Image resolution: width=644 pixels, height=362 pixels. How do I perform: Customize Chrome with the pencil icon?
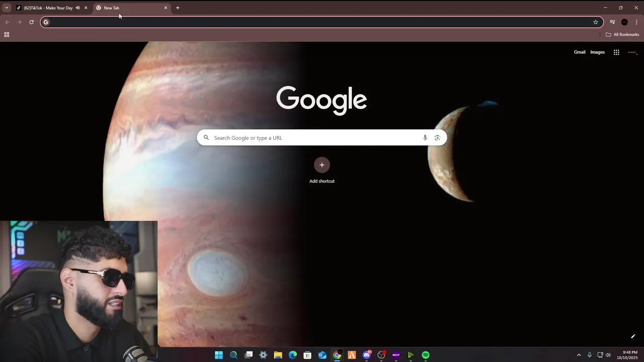click(633, 336)
